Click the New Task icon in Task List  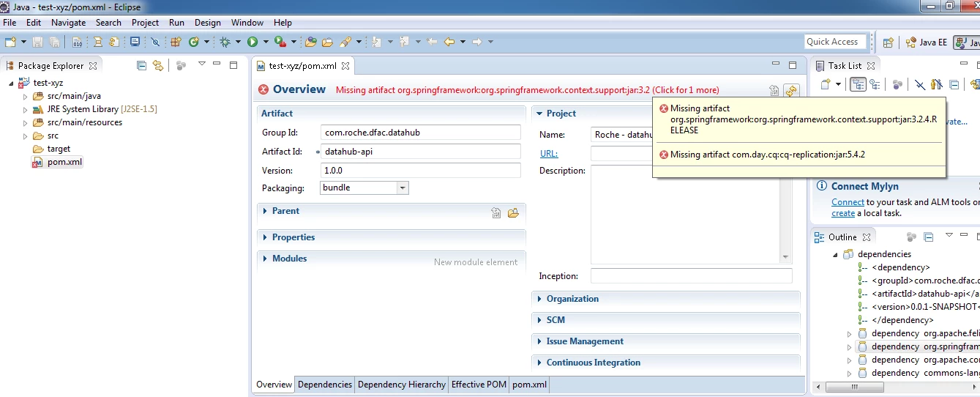click(826, 85)
